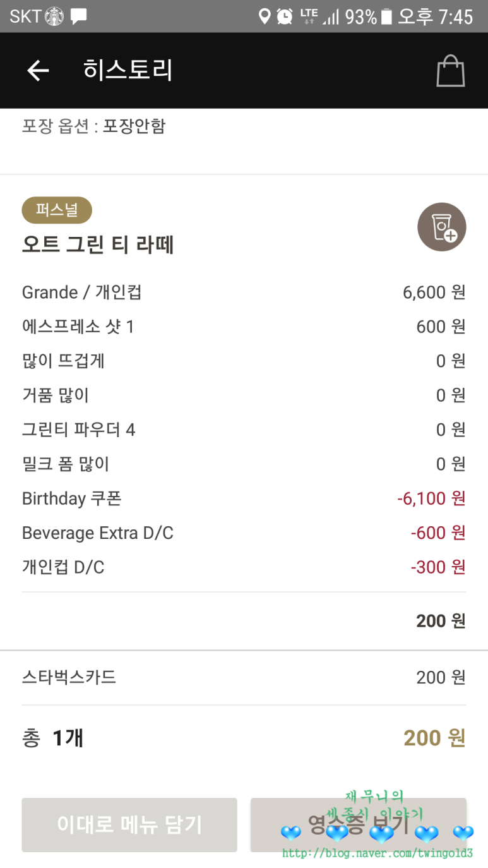488x868 pixels.
Task: Tap the location icon in status bar
Action: (x=265, y=16)
